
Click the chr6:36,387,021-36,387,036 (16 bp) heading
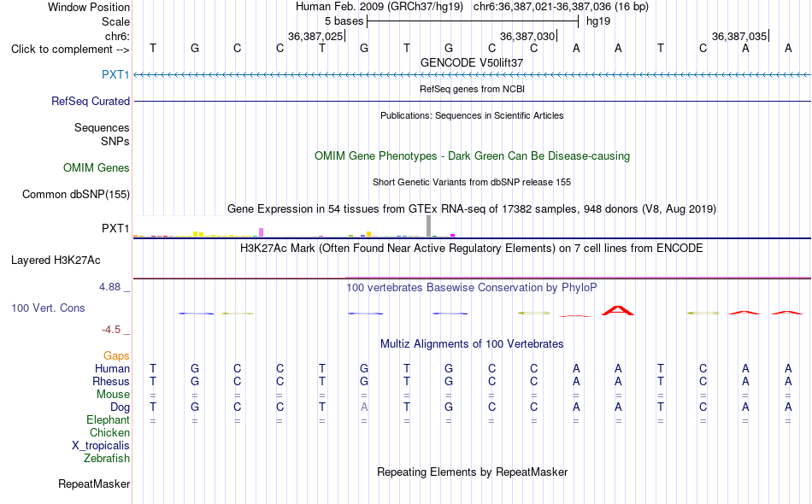561,7
